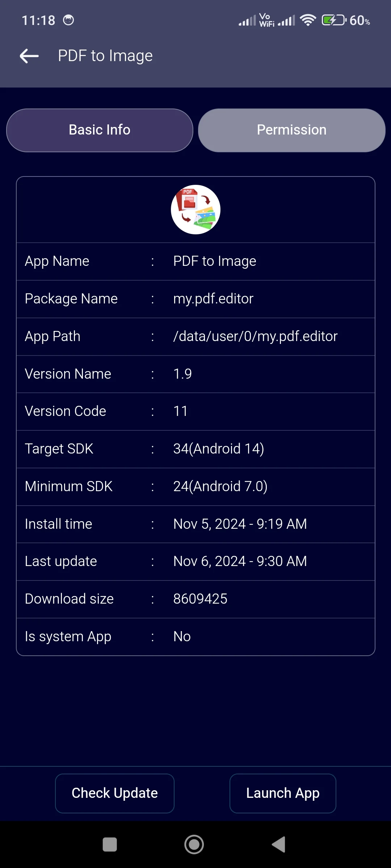
Task: Tap the VoWiFi indicator icon
Action: [x=267, y=20]
